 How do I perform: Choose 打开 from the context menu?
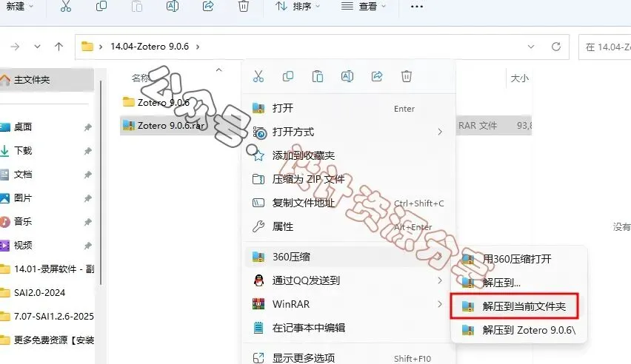[349, 108]
